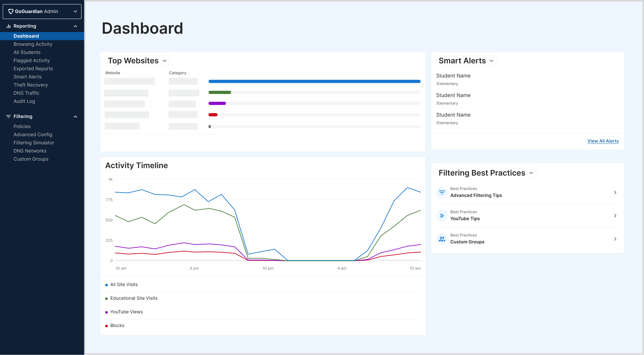Click the Reporting bar chart icon
644x355 pixels.
8,26
